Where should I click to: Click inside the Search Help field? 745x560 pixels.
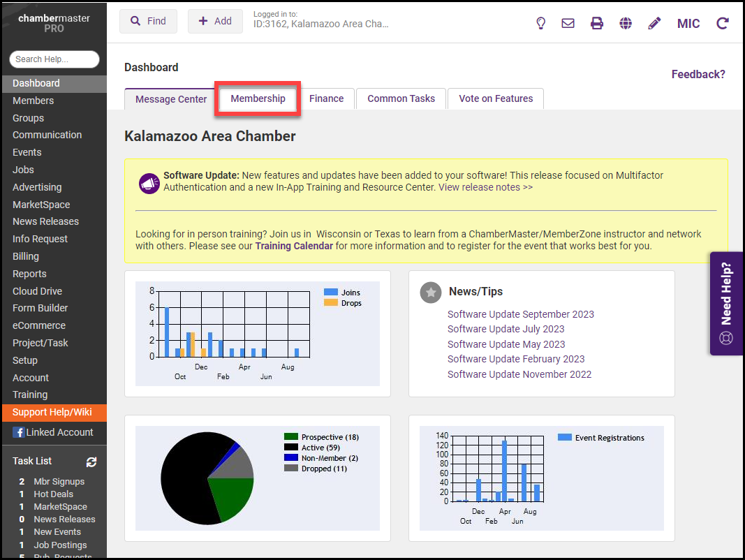pos(54,59)
